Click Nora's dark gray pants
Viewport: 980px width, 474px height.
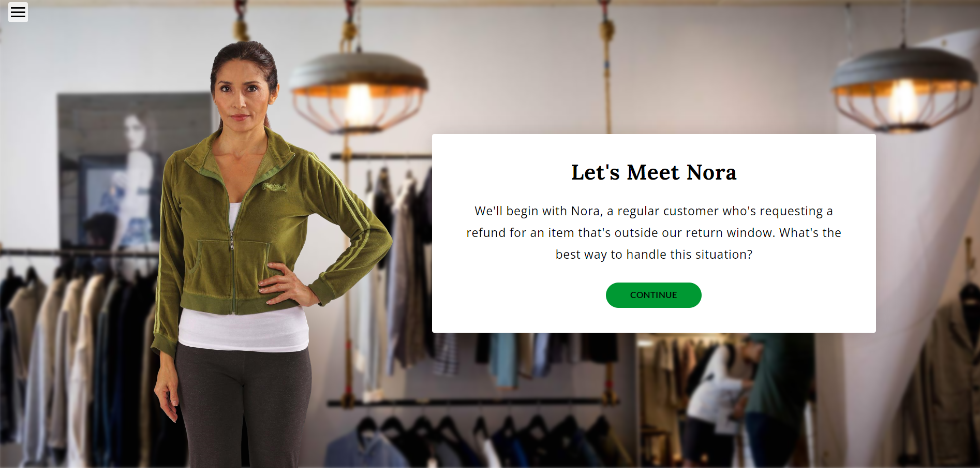pos(243,409)
